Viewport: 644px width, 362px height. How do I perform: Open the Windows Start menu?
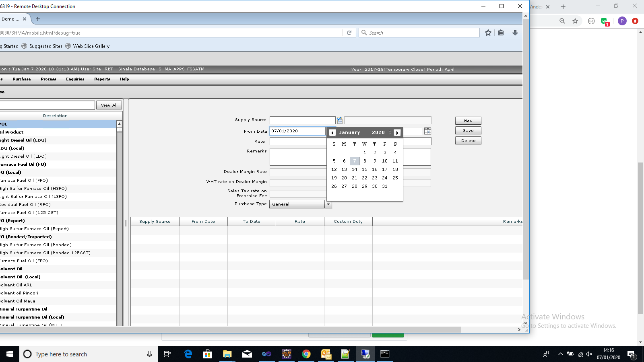coord(10,354)
